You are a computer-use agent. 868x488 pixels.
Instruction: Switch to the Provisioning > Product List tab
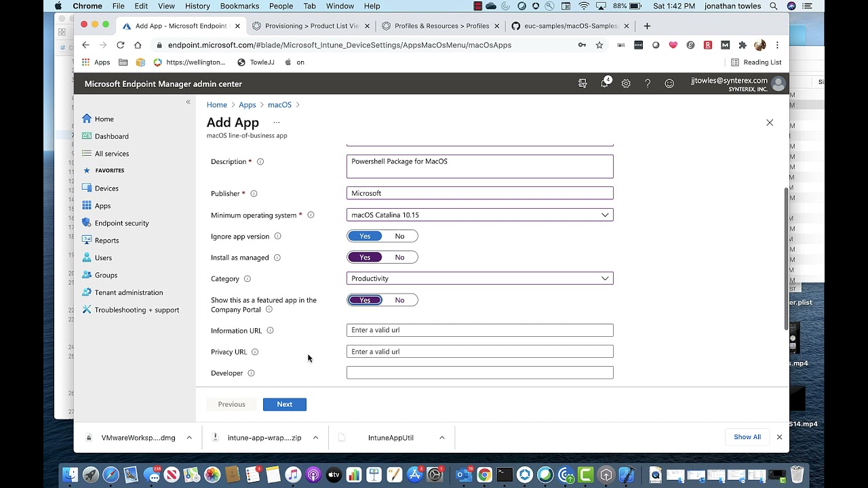coord(310,26)
